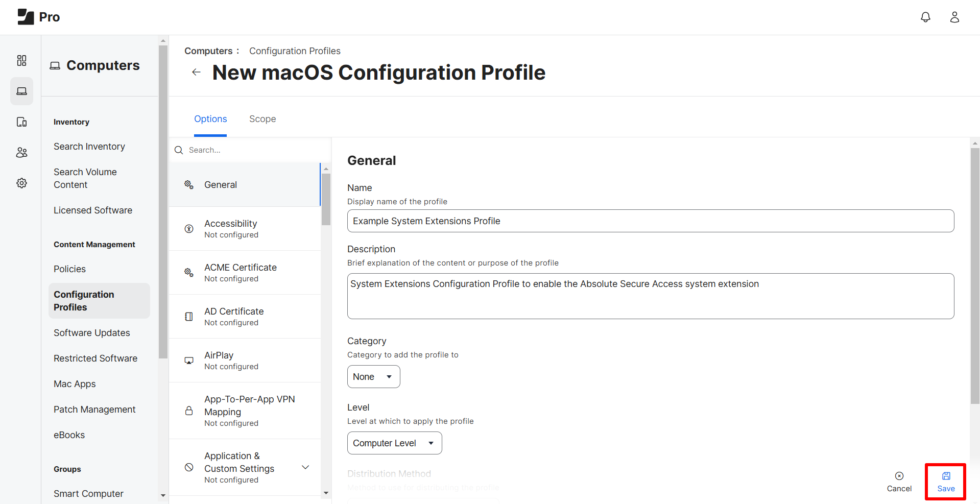Open the Dashboard from the sidebar
This screenshot has height=504, width=980.
click(21, 60)
